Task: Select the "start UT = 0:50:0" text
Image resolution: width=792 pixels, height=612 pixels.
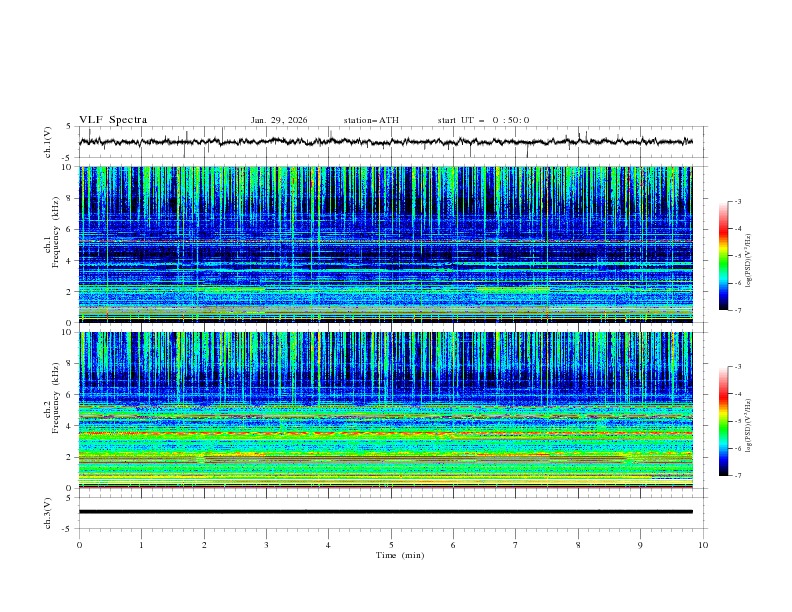Action: tap(483, 120)
